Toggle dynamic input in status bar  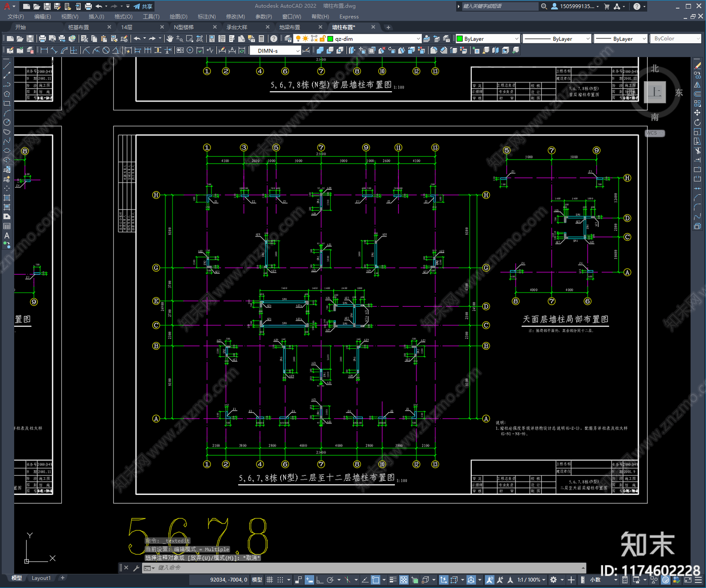309,580
